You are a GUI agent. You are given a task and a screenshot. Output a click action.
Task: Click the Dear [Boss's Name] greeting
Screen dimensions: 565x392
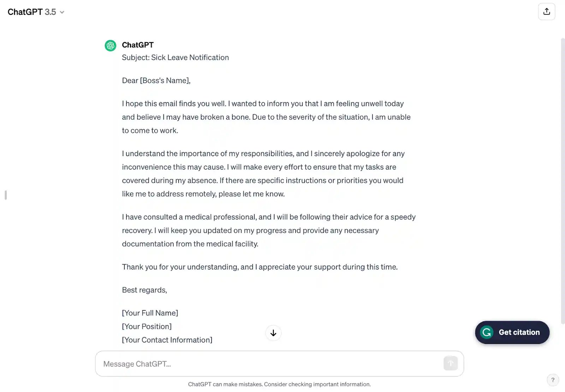pyautogui.click(x=156, y=81)
